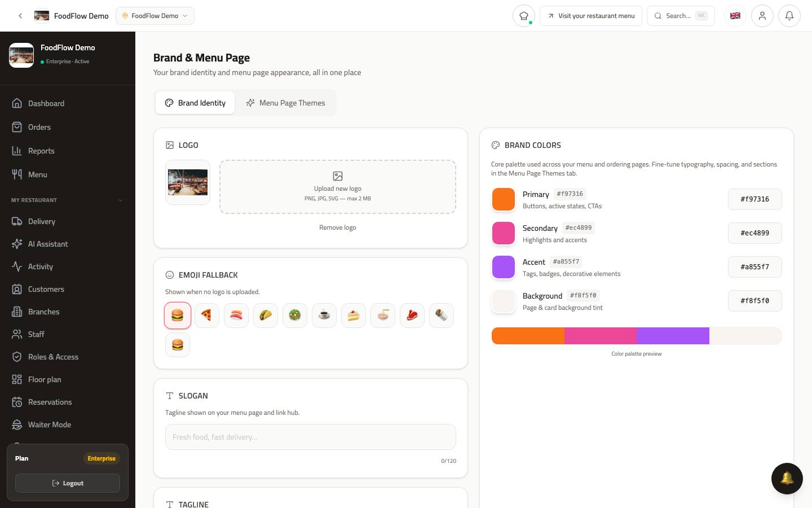This screenshot has height=508, width=812.
Task: Switch to the Menu Page Themes tab
Action: click(285, 103)
